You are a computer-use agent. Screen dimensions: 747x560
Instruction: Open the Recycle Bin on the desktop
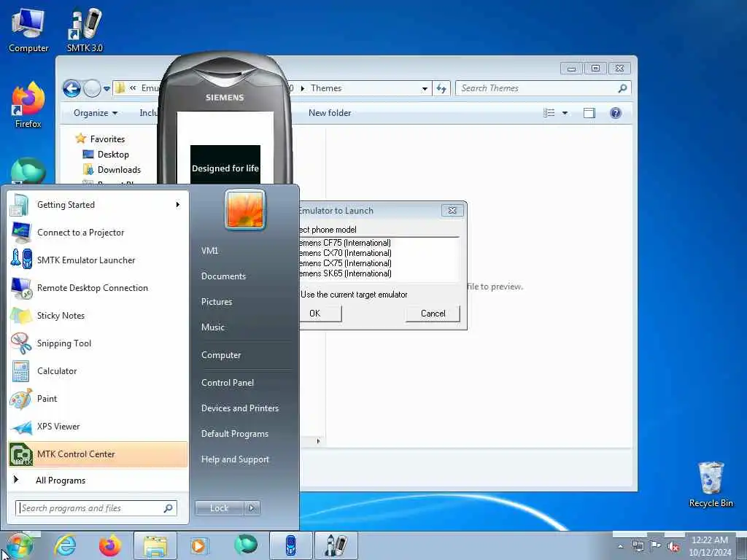[x=711, y=485]
